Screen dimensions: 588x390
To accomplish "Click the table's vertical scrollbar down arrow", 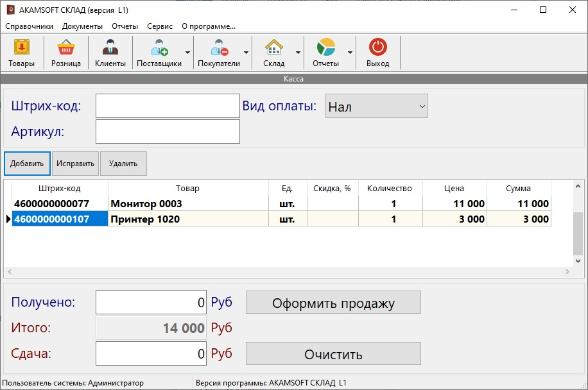I will pos(578,261).
